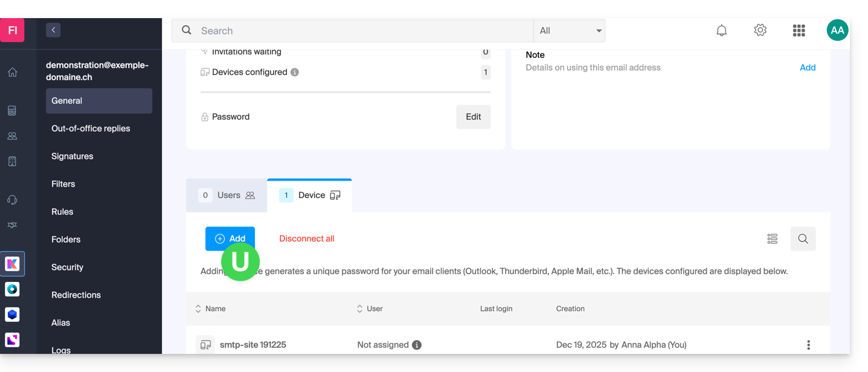Go to the home icon in sidebar
Viewport: 868px width, 372px height.
[12, 72]
